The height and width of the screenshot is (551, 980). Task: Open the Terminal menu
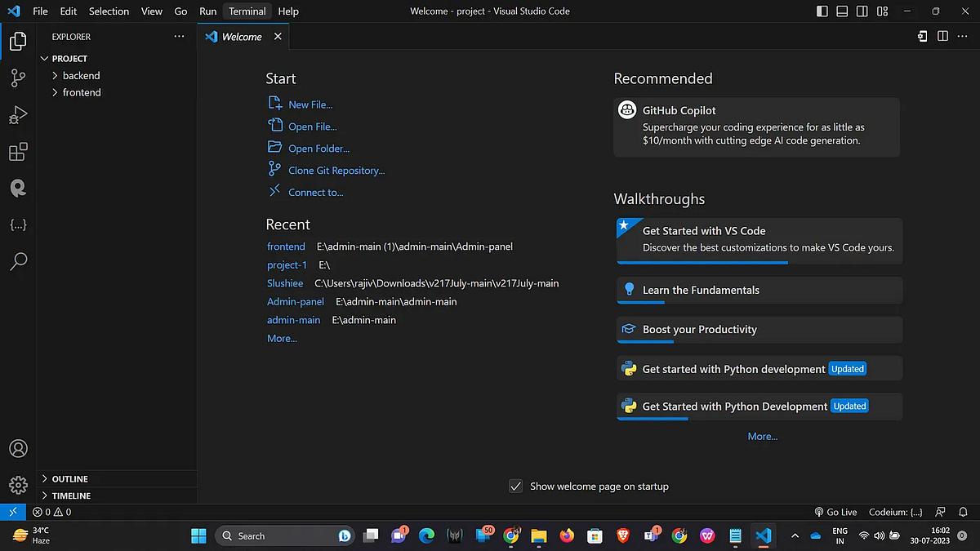click(247, 11)
